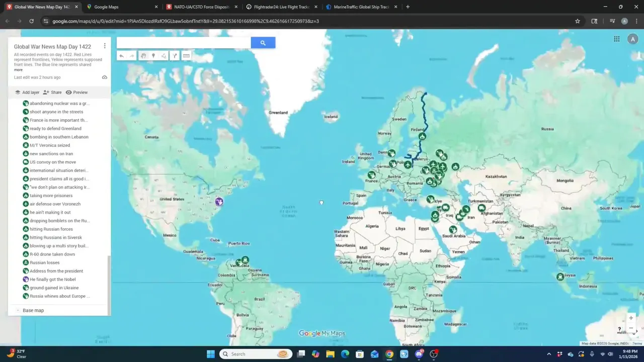Click the green marker over France
This screenshot has height=362, width=644.
(x=371, y=175)
